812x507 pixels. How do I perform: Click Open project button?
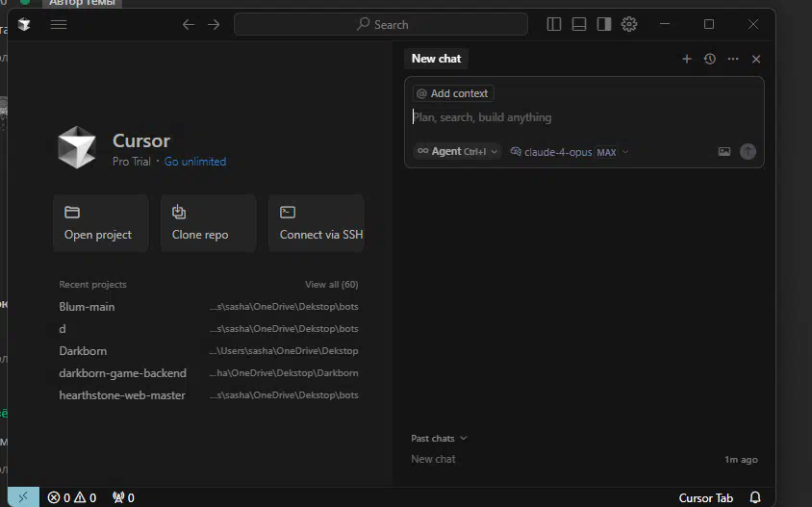(100, 223)
